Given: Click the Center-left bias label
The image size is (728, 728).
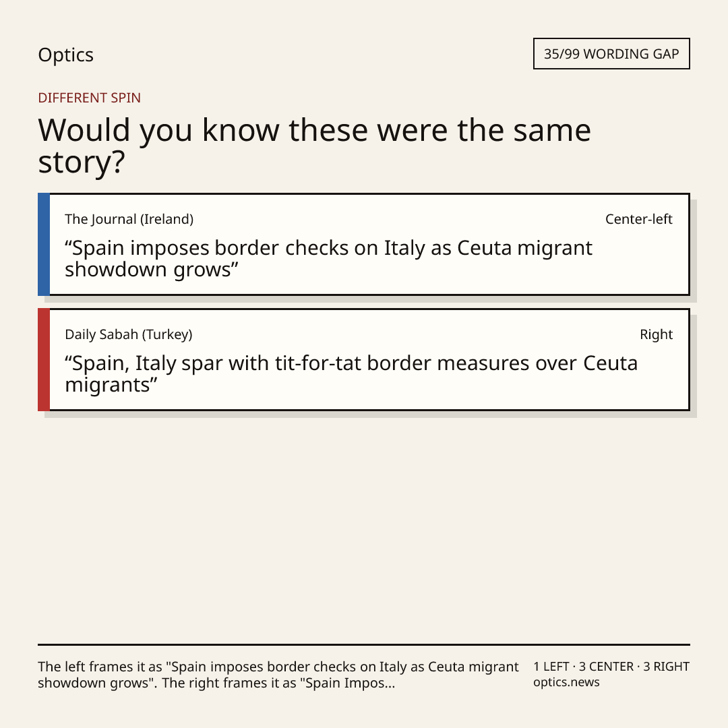Looking at the screenshot, I should [638, 219].
